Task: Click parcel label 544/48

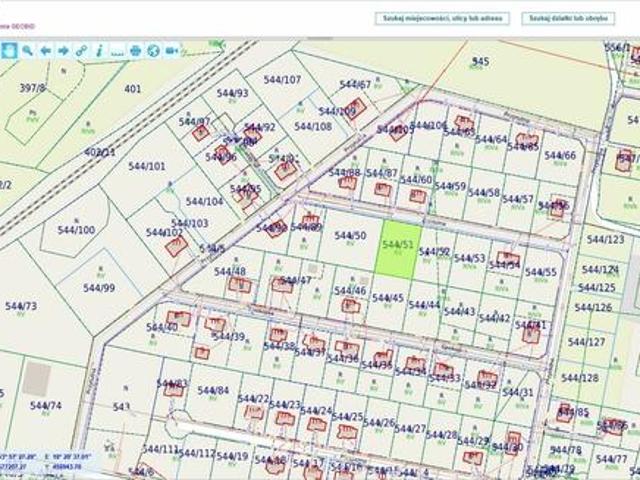Action: [x=230, y=271]
